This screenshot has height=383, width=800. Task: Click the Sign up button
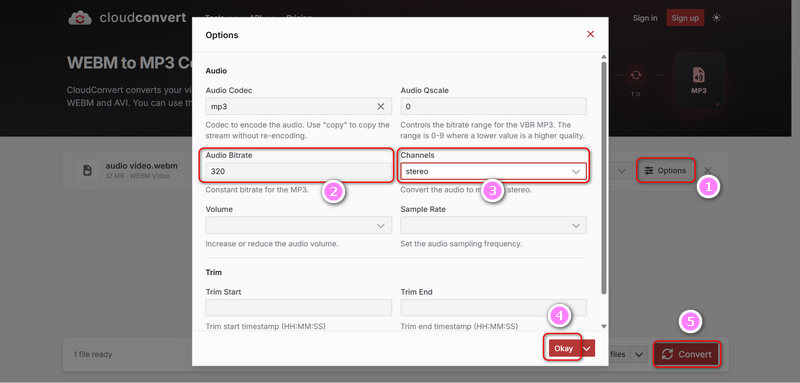click(685, 18)
